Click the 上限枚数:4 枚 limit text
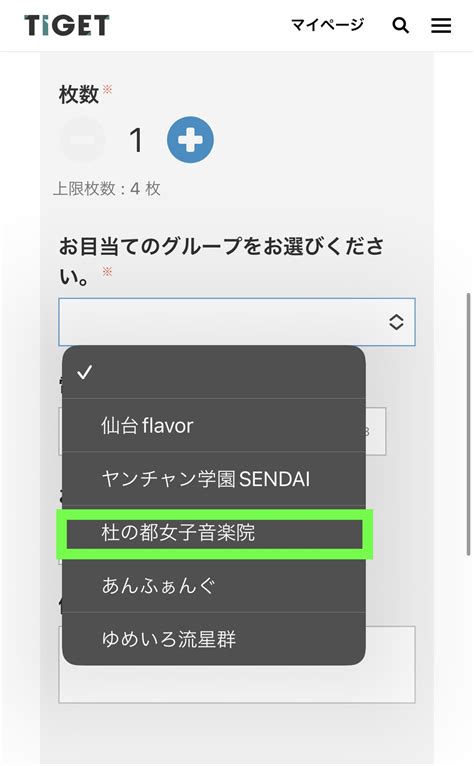 tap(107, 189)
